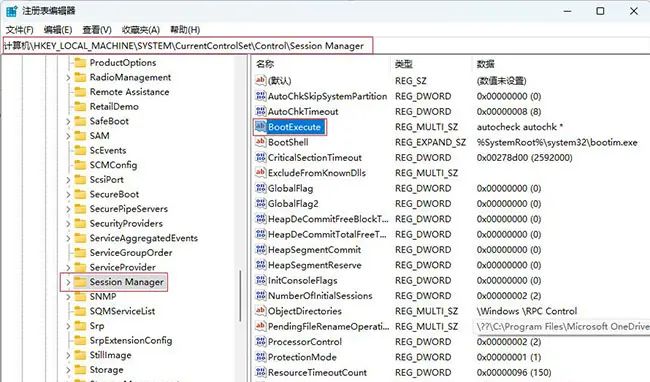
Task: Select the SecureBoot folder icon
Action: tap(80, 194)
